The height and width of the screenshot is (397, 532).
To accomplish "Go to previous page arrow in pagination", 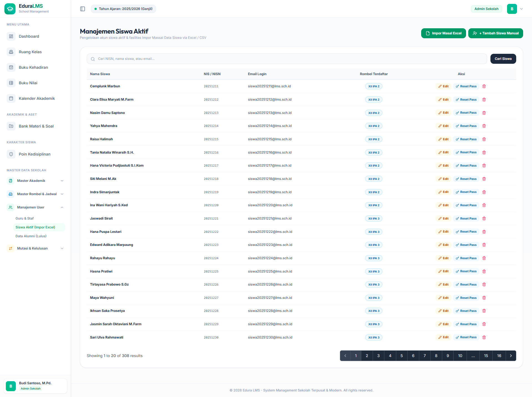I will 345,356.
